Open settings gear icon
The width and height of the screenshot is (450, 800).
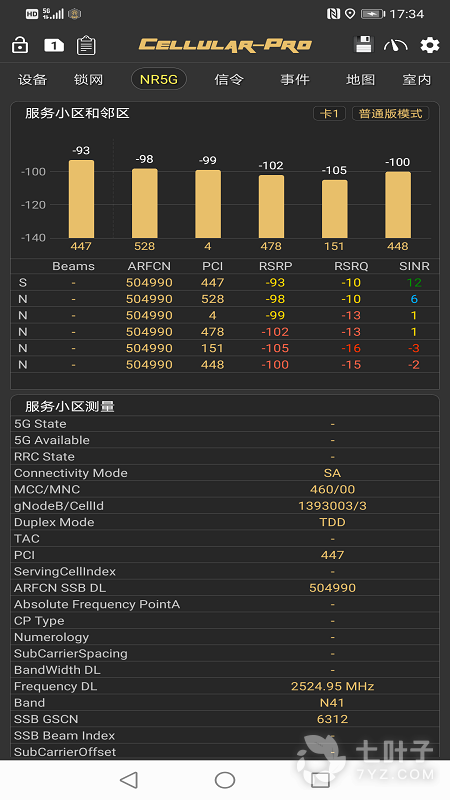pos(430,45)
